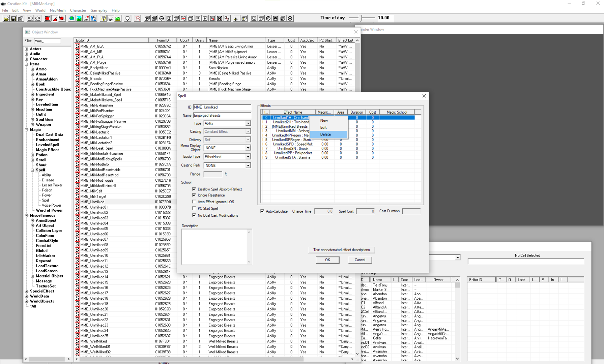
Task: Click the circled W toolbar icon
Action: click(290, 19)
